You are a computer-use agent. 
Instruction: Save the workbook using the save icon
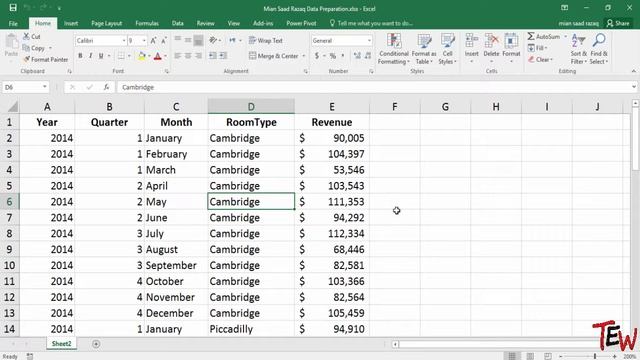point(13,8)
